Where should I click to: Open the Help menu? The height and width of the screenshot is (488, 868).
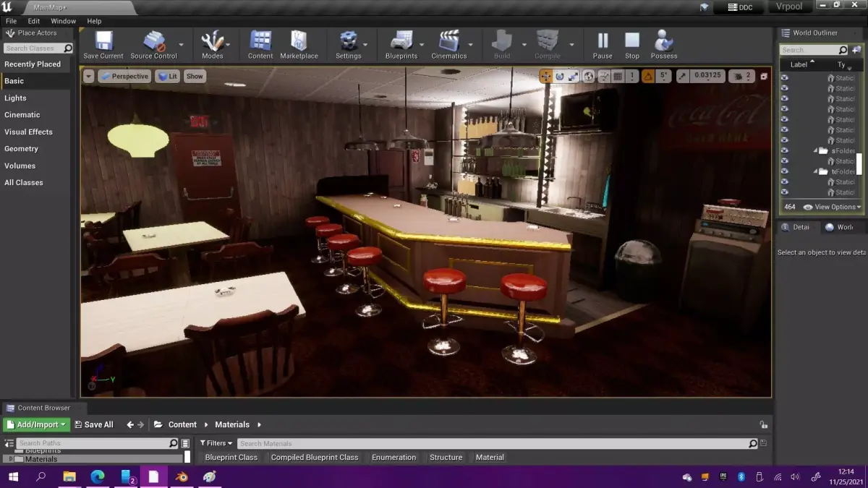[x=94, y=21]
